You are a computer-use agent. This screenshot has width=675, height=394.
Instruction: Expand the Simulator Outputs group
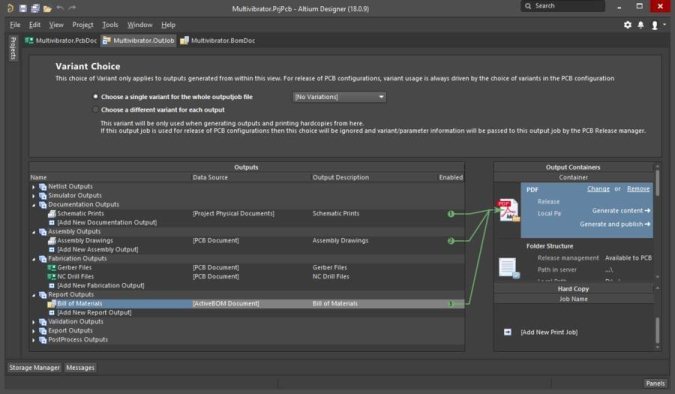tap(34, 196)
